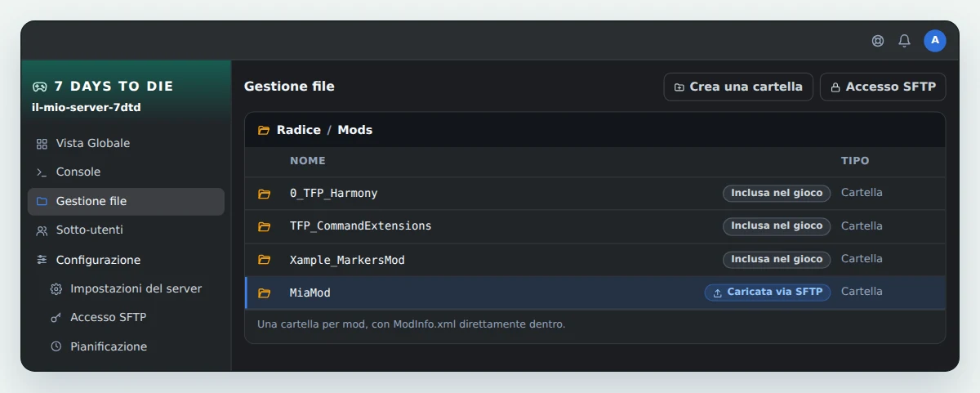
Task: Click the 7 DAYS TO DIE title
Action: [114, 87]
